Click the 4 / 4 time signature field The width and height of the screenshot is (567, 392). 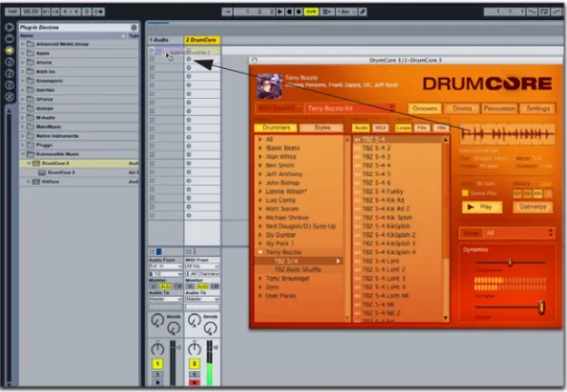[70, 12]
